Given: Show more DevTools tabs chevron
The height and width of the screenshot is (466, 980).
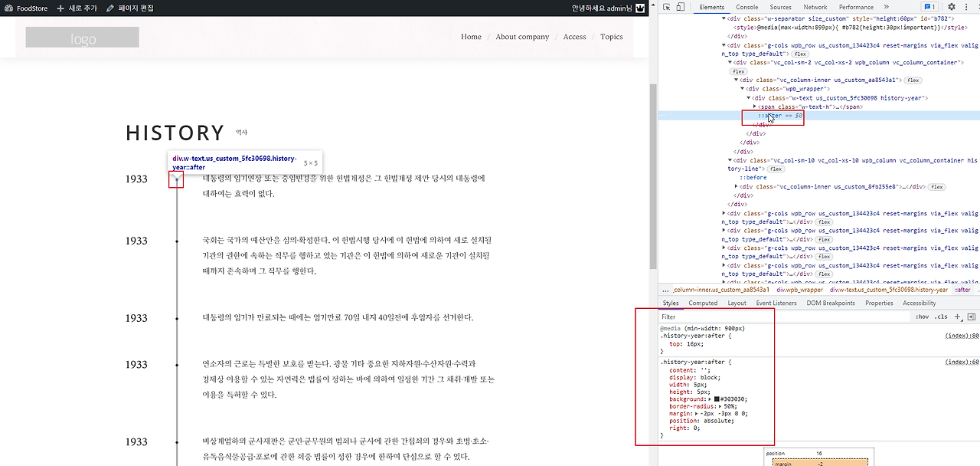Looking at the screenshot, I should (887, 7).
